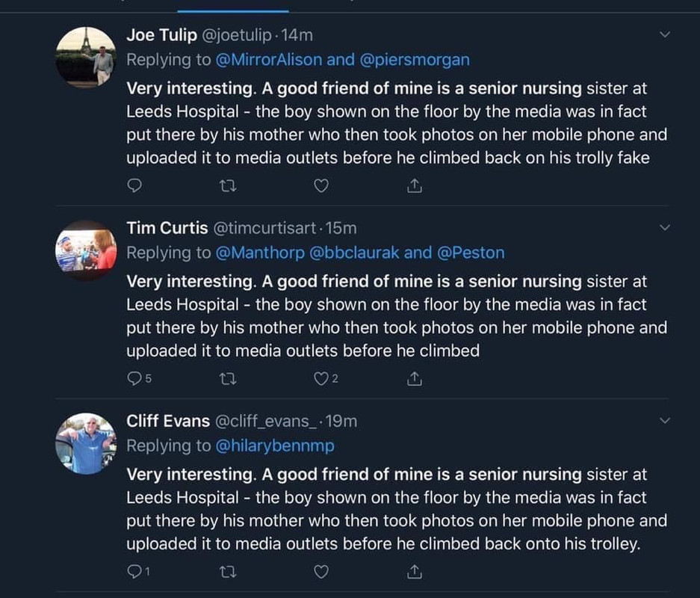View Cliff Evans's profile avatar

(x=86, y=443)
